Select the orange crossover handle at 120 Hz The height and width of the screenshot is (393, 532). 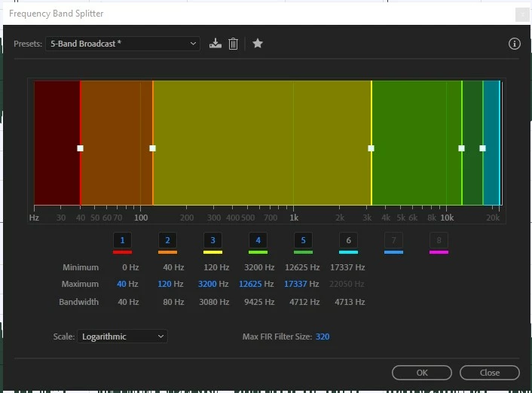coord(153,148)
